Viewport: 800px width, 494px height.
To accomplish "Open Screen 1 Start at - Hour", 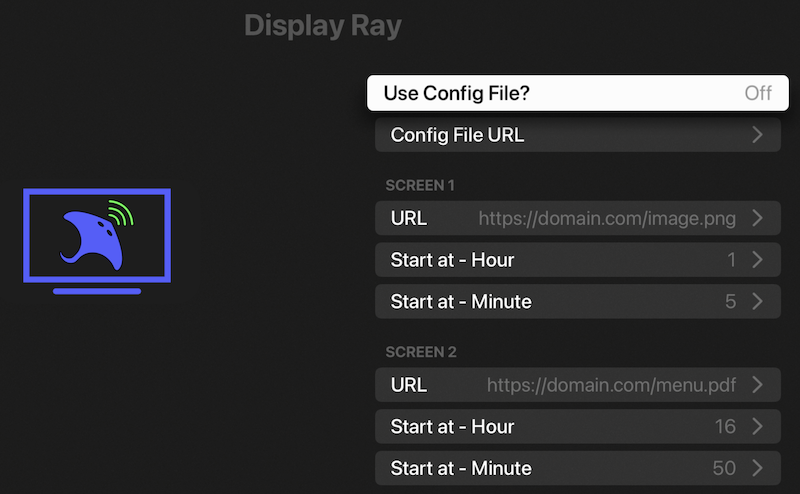I will (x=578, y=260).
